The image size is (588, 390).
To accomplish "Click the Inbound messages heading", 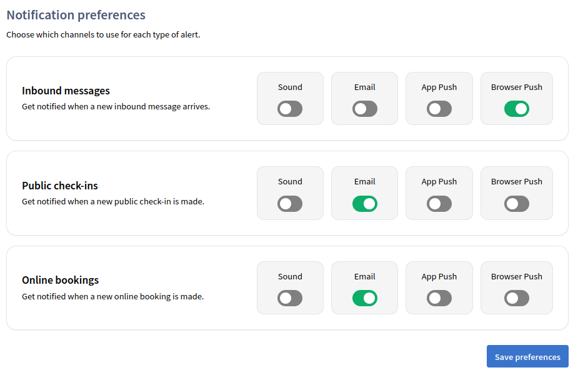I will click(x=66, y=91).
